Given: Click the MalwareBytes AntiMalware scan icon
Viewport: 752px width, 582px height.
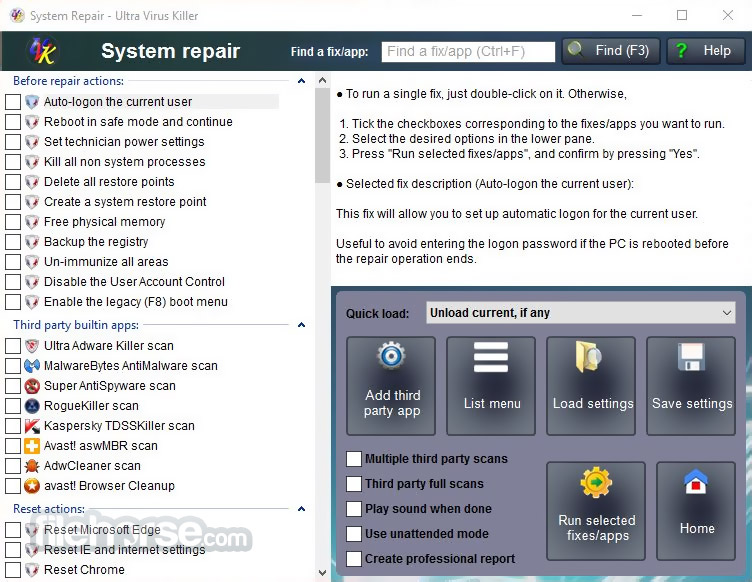Looking at the screenshot, I should tap(32, 366).
